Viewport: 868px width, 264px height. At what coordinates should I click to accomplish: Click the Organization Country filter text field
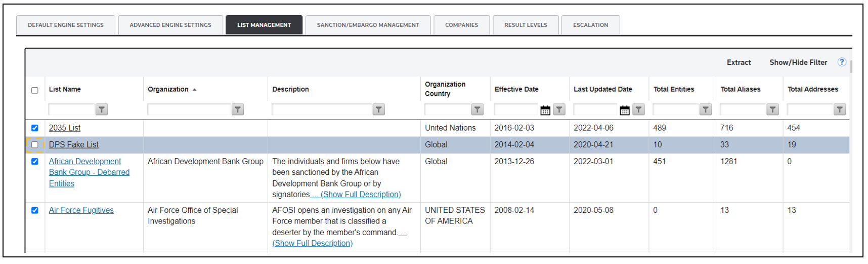tap(447, 109)
